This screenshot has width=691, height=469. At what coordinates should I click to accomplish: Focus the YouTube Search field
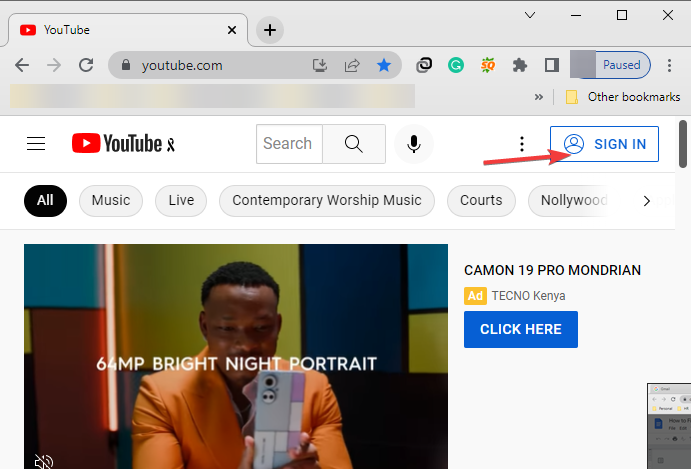point(290,144)
